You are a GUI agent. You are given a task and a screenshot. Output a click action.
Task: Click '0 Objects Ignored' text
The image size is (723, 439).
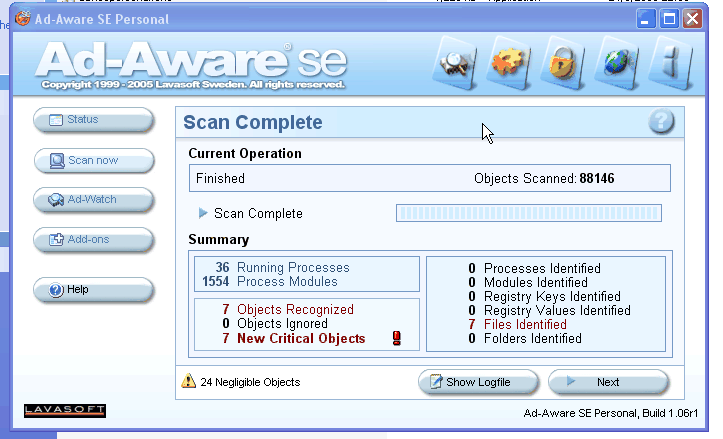point(275,323)
